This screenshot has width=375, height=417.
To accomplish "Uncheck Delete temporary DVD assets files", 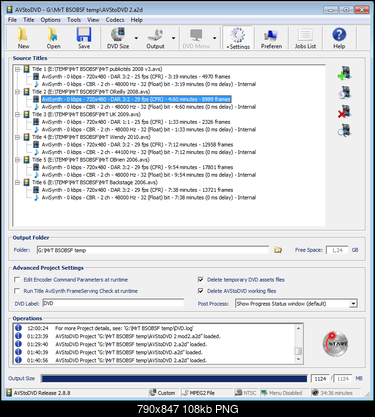I will click(201, 279).
